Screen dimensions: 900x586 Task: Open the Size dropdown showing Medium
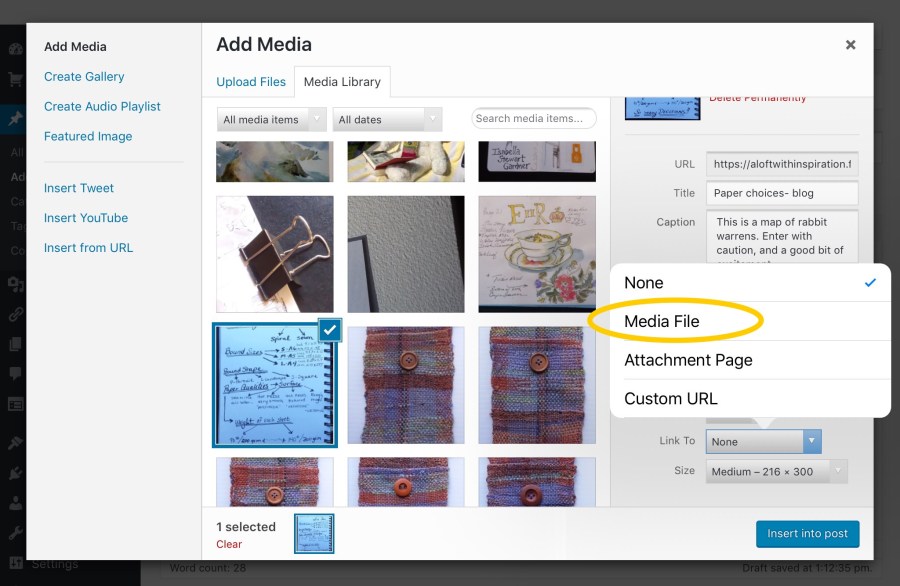[x=776, y=472]
